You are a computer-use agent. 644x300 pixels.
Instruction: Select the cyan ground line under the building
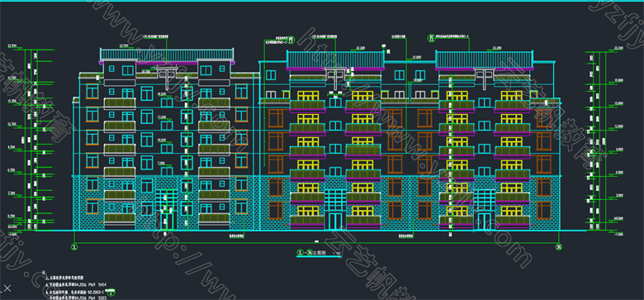pos(310,230)
